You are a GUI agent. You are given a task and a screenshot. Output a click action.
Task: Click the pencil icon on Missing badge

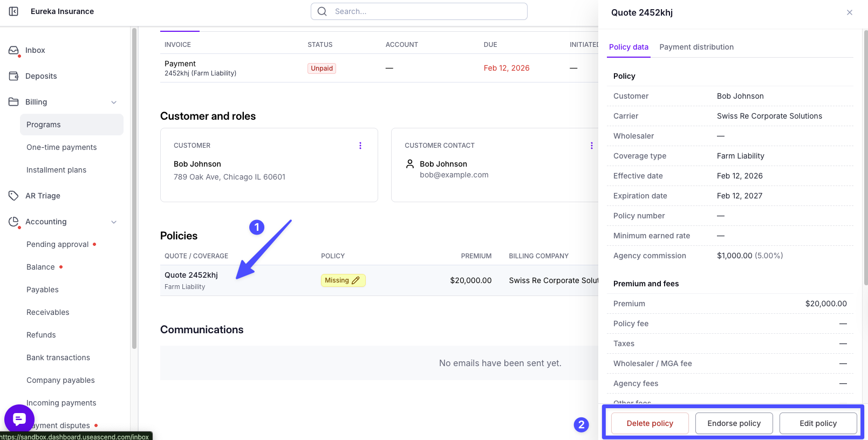pos(356,280)
